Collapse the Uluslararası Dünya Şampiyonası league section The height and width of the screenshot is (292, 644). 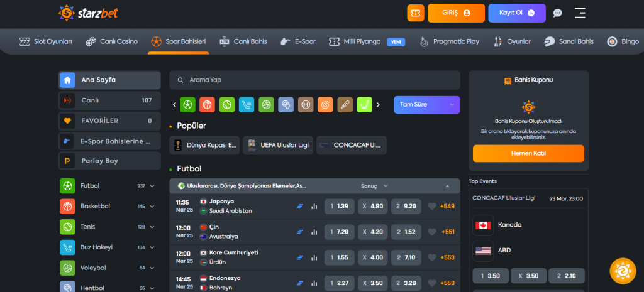tap(447, 187)
